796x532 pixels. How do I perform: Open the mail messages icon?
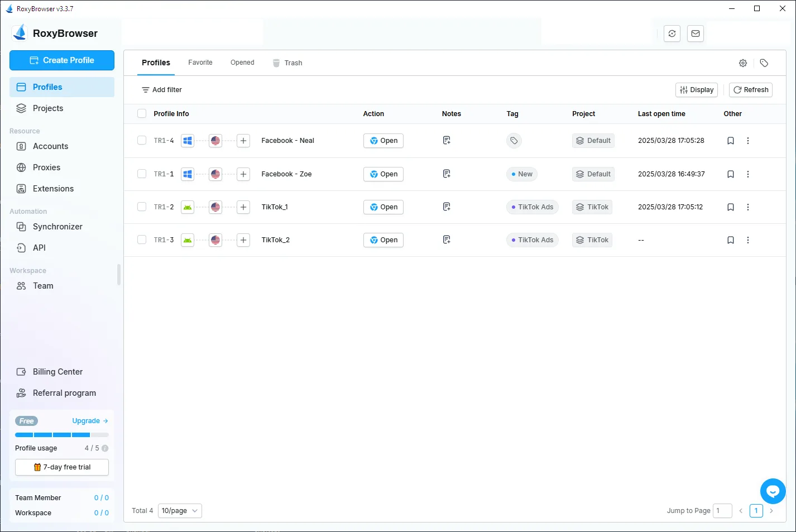(x=696, y=33)
